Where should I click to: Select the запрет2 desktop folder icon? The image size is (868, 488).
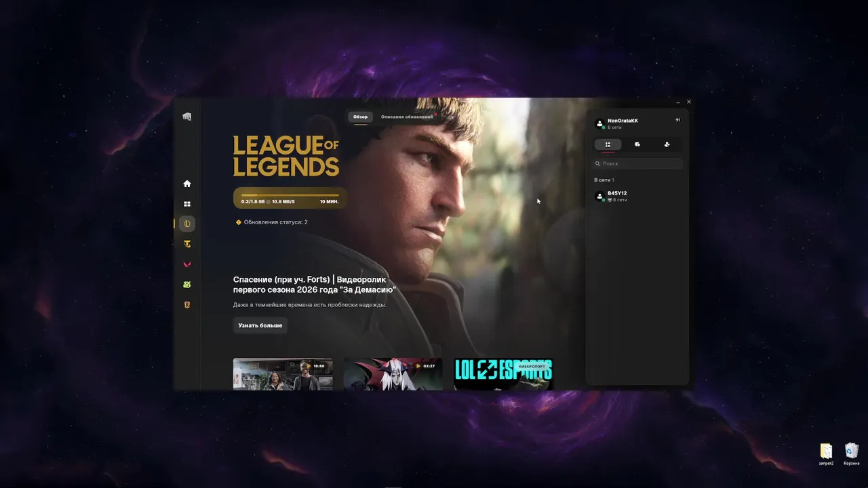[826, 454]
